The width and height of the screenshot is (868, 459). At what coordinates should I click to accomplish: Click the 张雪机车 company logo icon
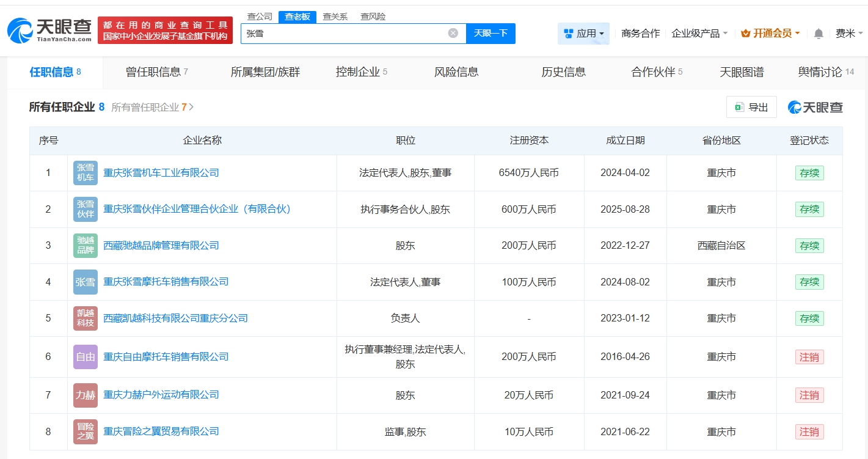(x=85, y=173)
